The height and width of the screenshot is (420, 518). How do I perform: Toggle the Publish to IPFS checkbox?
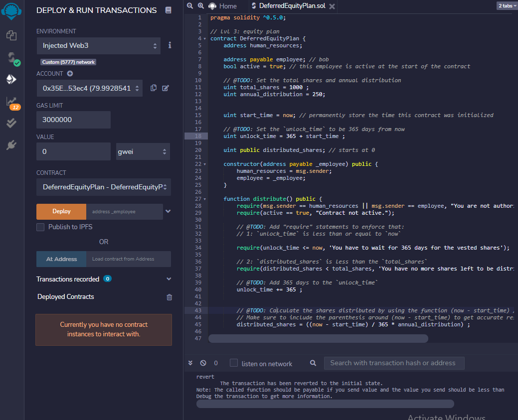40,227
